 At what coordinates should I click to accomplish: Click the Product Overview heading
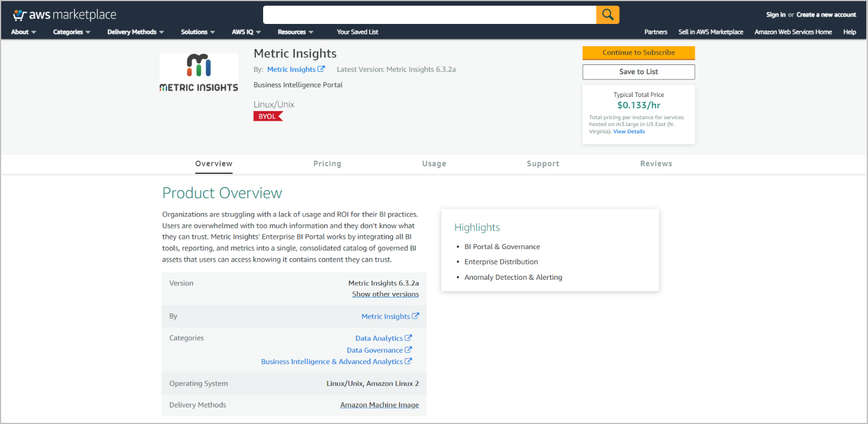point(222,193)
